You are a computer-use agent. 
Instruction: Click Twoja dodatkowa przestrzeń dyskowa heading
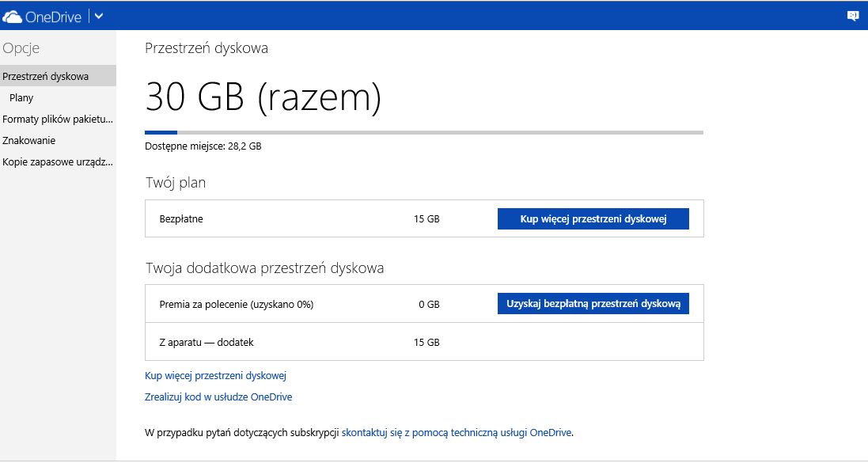pyautogui.click(x=264, y=268)
